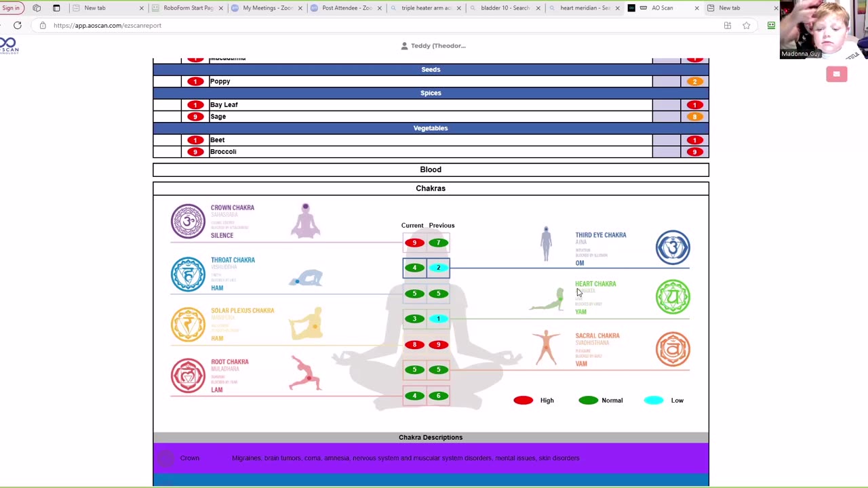Click the Spices category header
Screen dimensions: 868x488
[431, 93]
